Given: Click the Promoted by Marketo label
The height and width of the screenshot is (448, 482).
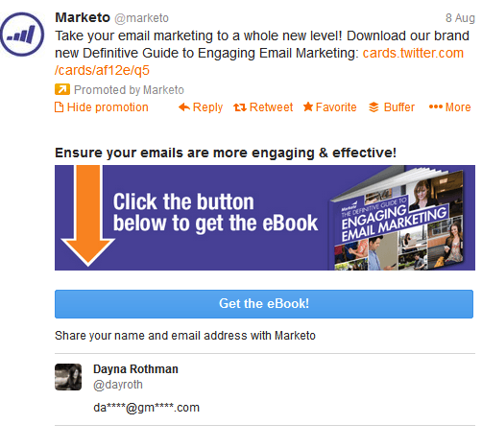Looking at the screenshot, I should pos(129,90).
